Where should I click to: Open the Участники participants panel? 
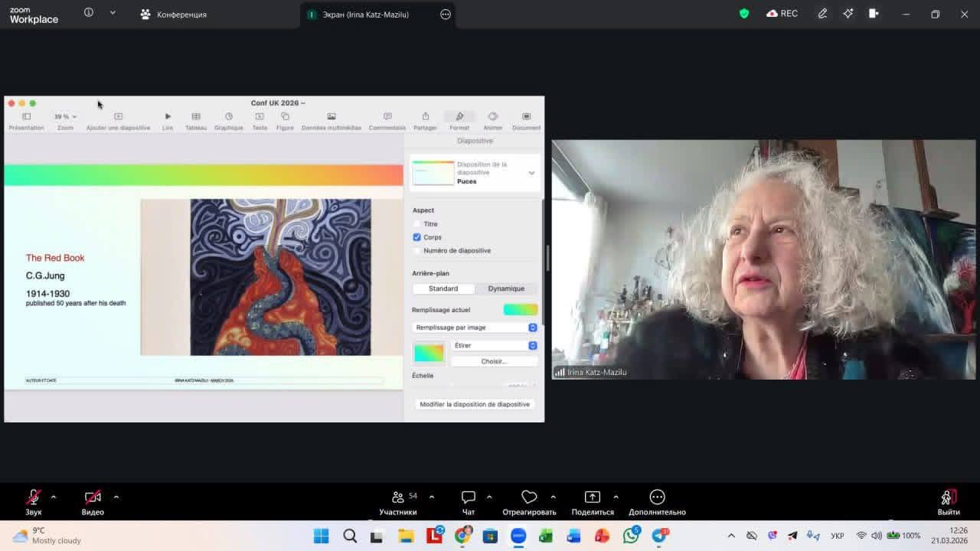[x=398, y=503]
